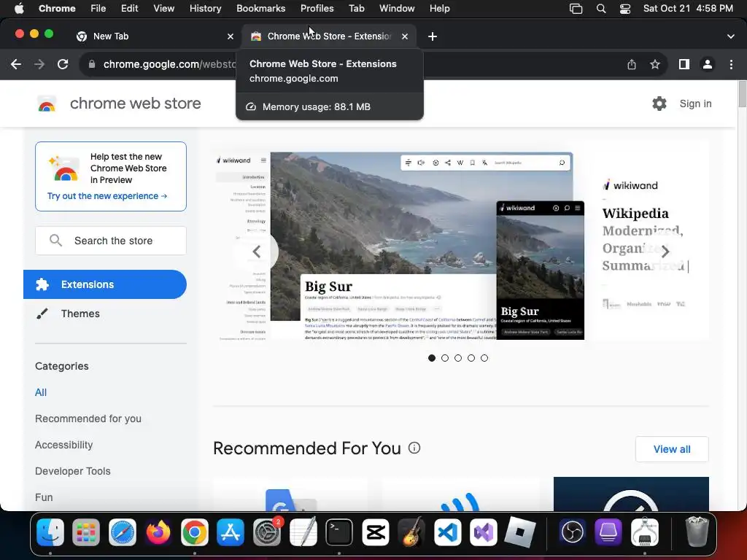The height and width of the screenshot is (560, 747).
Task: Click the Recommended For You info icon
Action: [414, 448]
